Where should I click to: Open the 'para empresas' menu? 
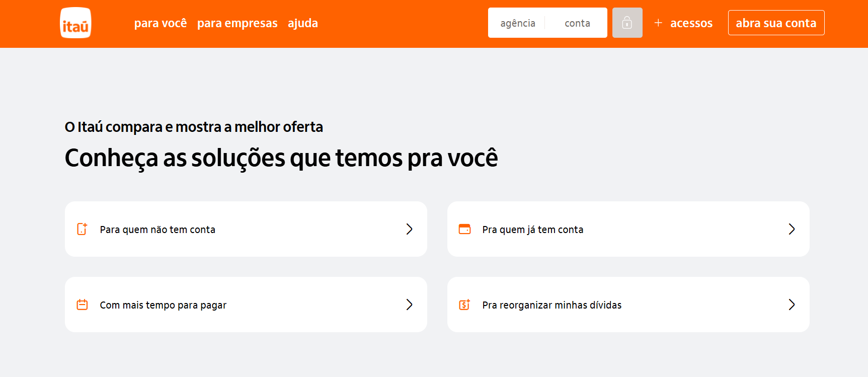coord(237,23)
